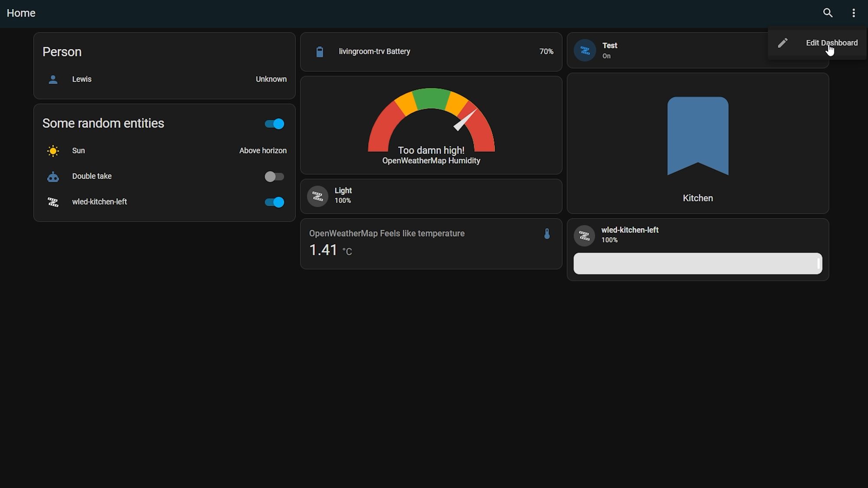Select the Light entity card

[431, 196]
